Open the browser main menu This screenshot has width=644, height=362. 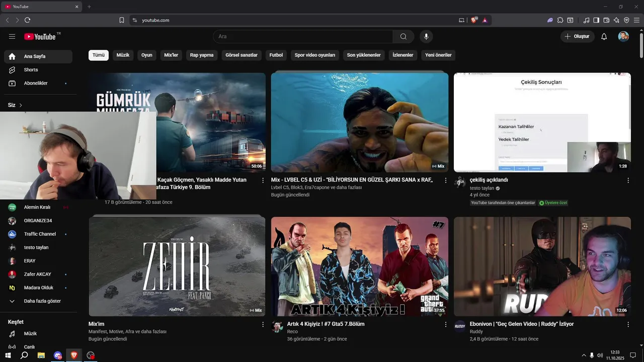(x=636, y=20)
